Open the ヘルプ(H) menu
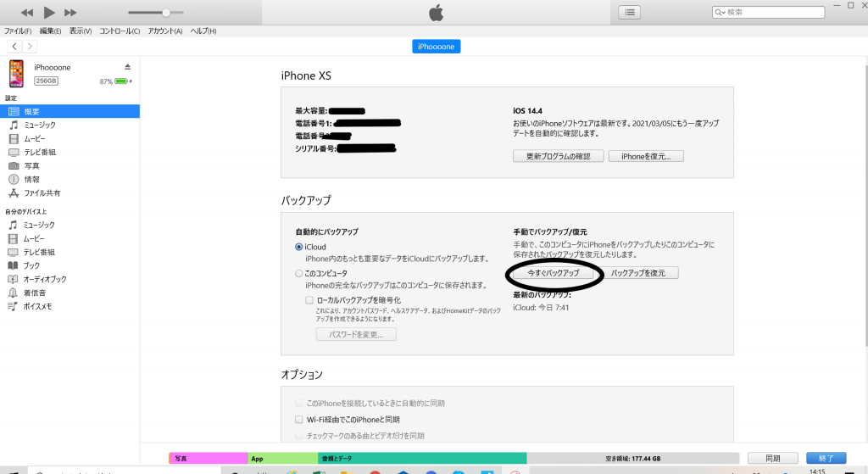 (x=203, y=31)
